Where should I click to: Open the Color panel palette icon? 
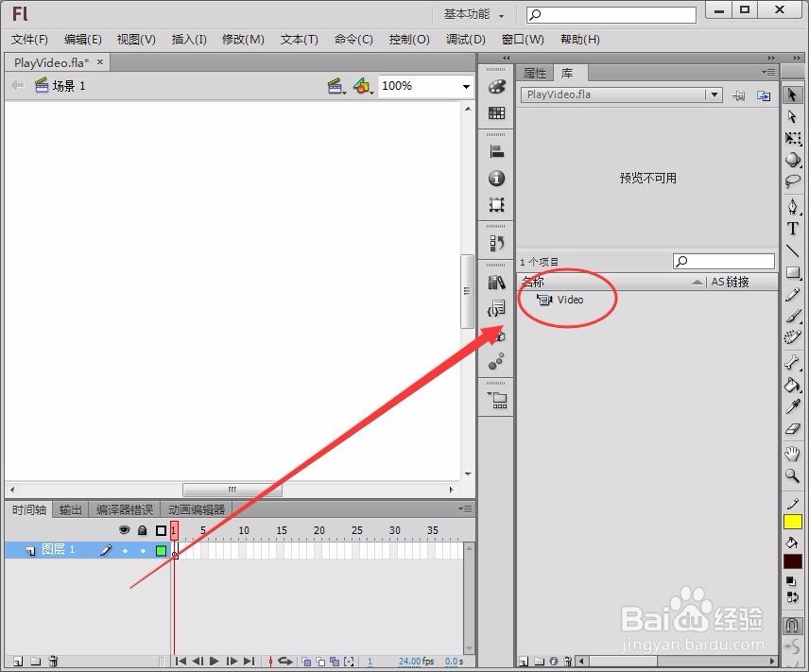tap(496, 87)
